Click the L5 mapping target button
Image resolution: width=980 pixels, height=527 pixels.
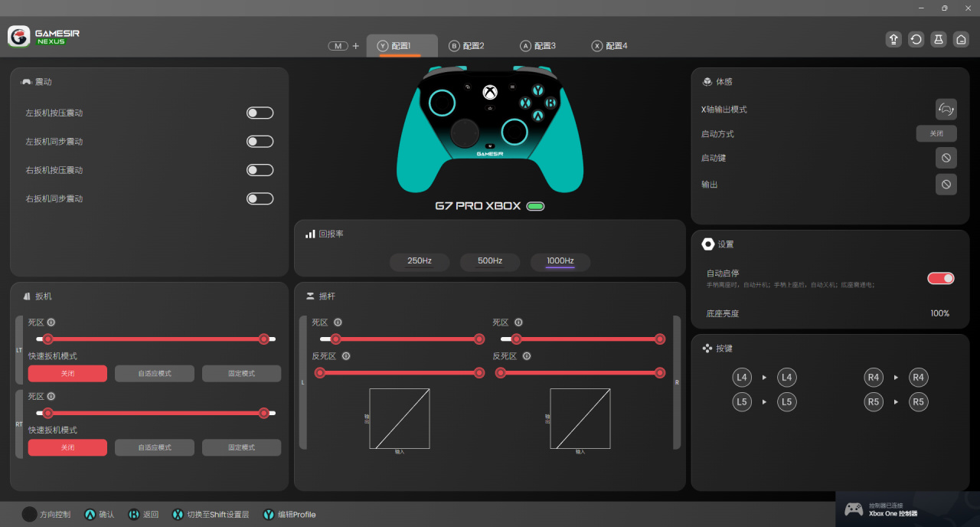tap(787, 401)
